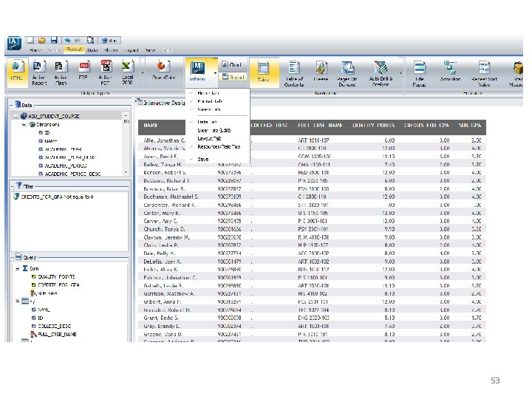
Task: Click the Freeze ribbon icon
Action: click(321, 71)
